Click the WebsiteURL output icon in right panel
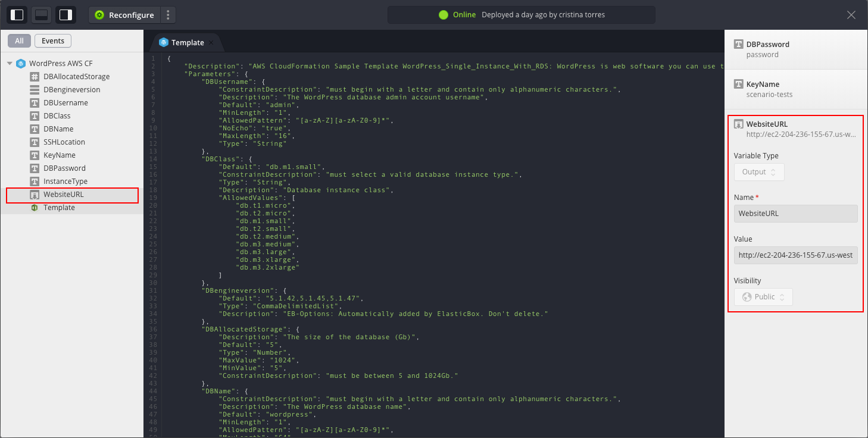 coord(739,124)
